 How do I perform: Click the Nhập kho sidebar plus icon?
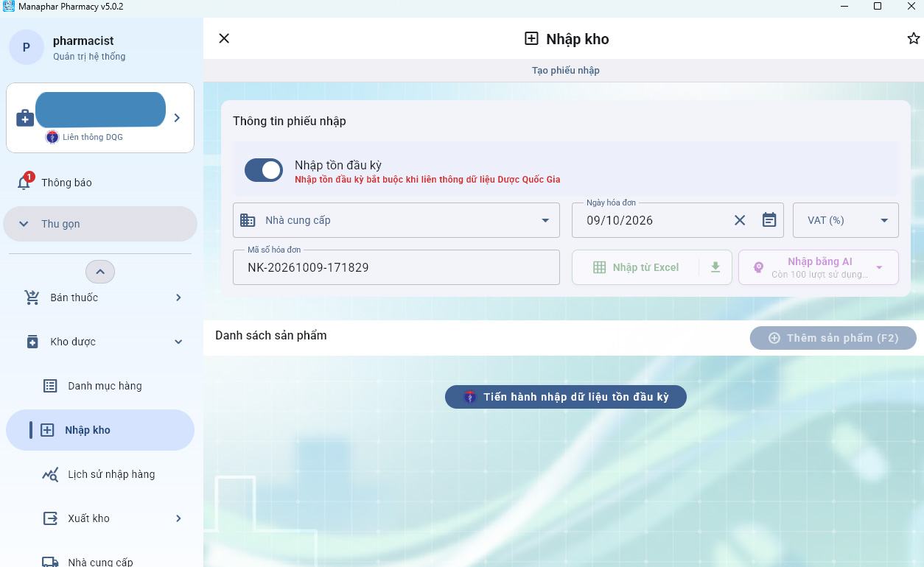47,430
